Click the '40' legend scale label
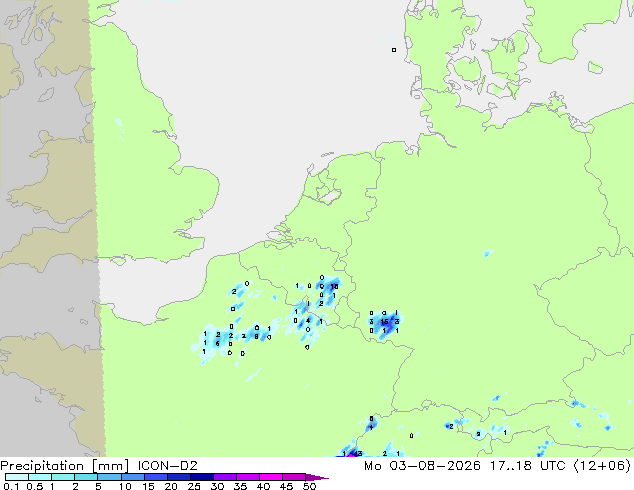This screenshot has width=634, height=490. tap(263, 486)
